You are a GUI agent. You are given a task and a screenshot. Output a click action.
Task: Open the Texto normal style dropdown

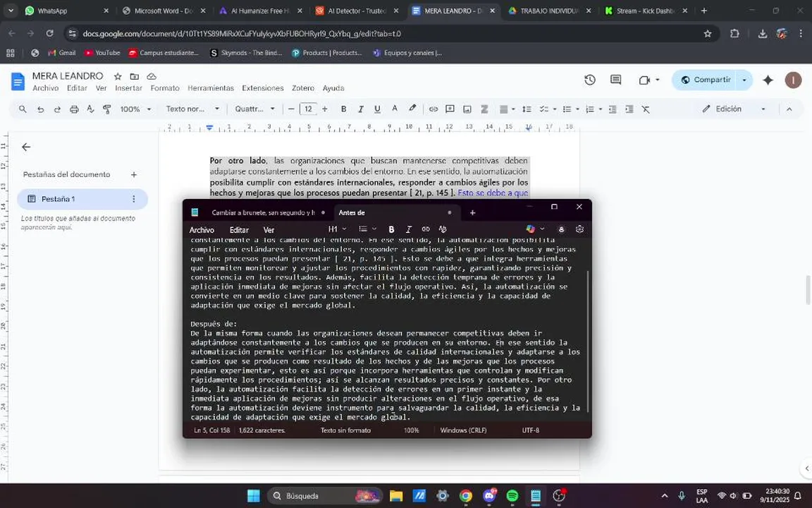point(192,109)
